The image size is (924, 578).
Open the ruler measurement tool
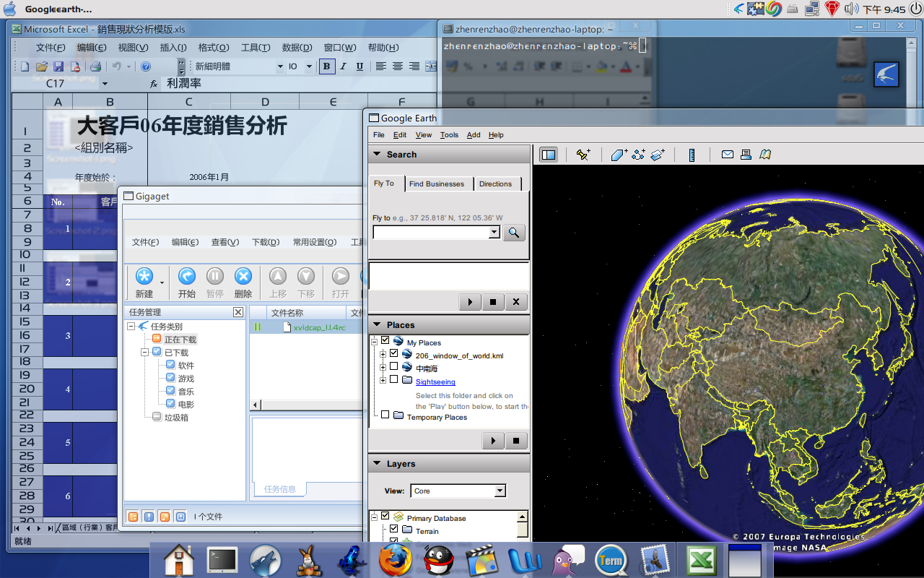click(x=692, y=155)
